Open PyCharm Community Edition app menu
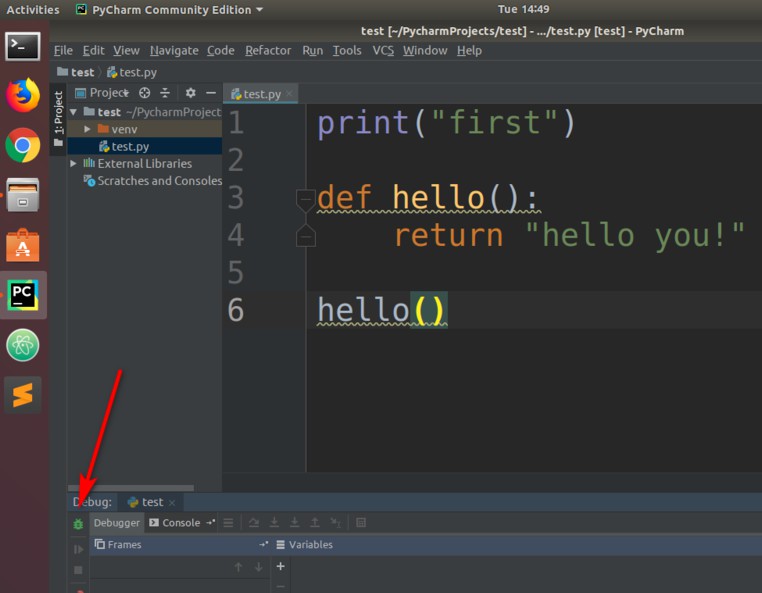The width and height of the screenshot is (762, 593). pos(170,10)
